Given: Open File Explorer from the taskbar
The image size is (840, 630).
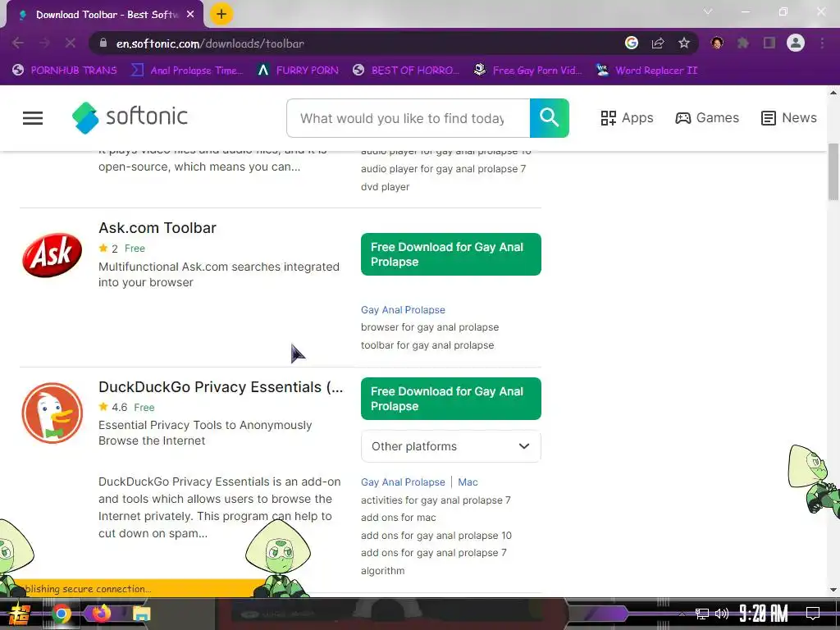Looking at the screenshot, I should [141, 614].
